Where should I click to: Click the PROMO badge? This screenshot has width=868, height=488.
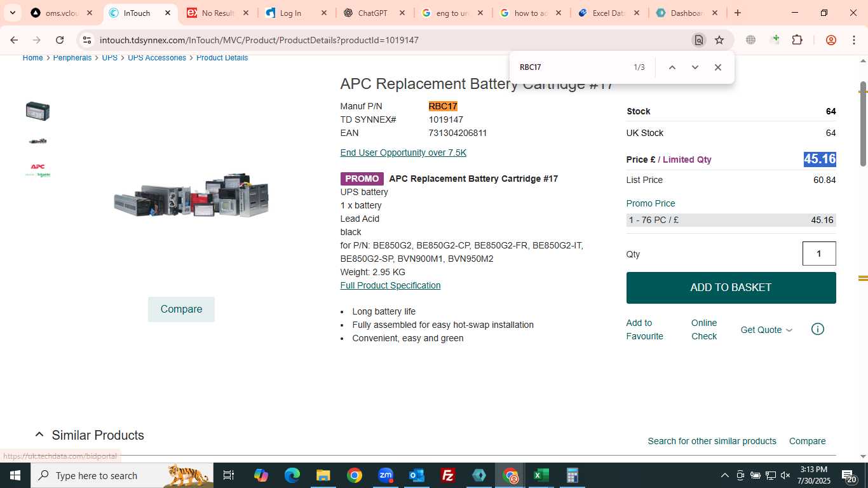pos(362,179)
